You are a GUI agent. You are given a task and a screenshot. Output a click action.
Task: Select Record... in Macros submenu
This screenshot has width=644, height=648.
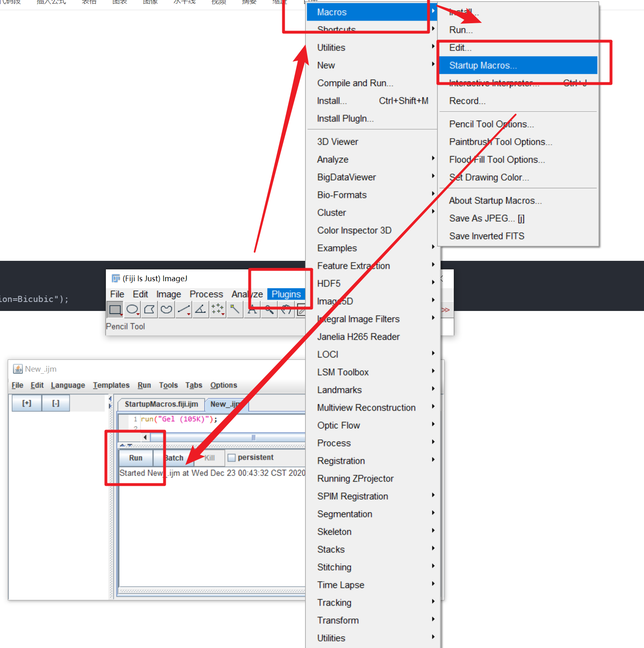518,101
